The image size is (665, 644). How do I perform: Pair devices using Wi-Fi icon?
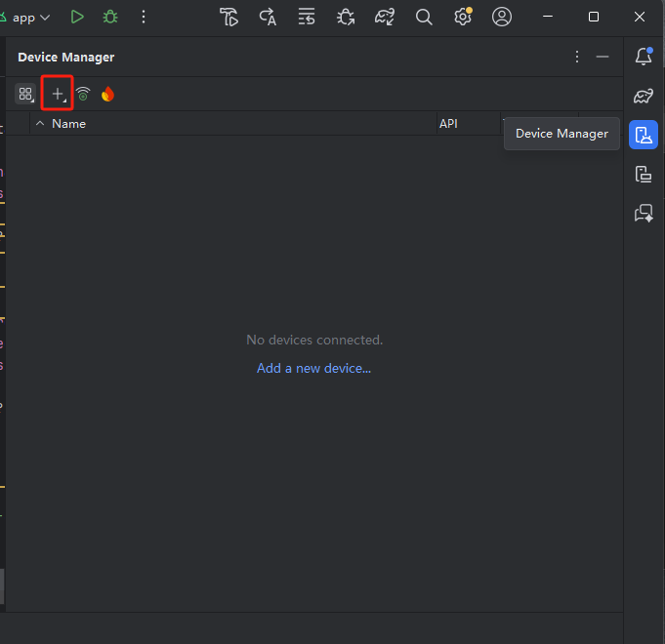83,94
